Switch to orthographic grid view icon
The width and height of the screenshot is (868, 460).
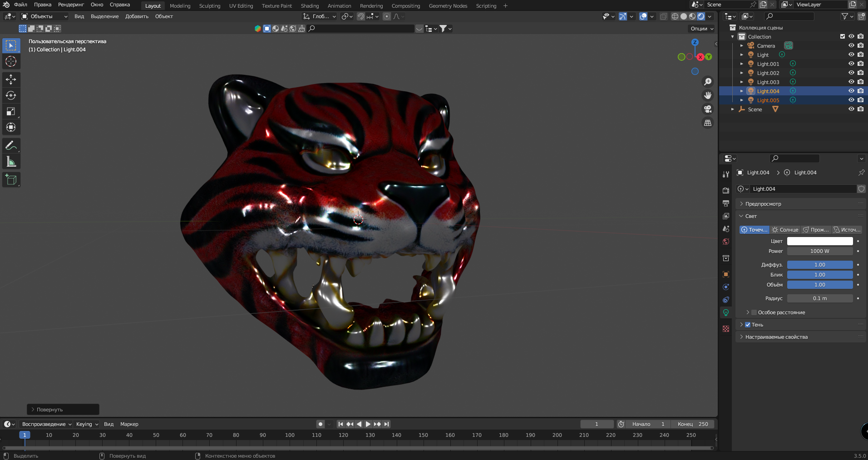[x=707, y=123]
